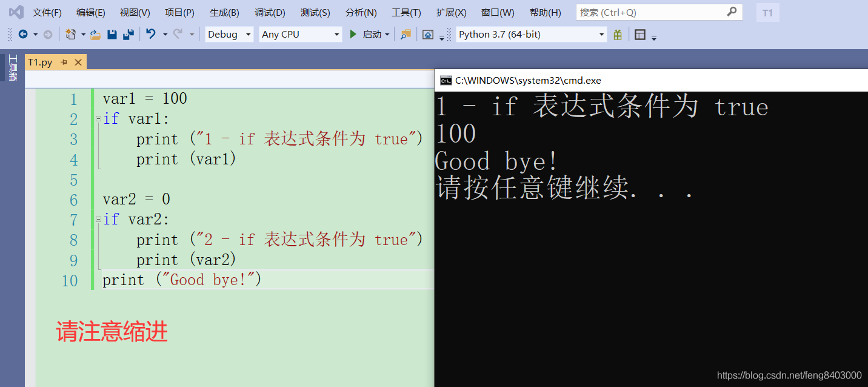This screenshot has width=868, height=387.
Task: Click the Undo icon
Action: [x=150, y=35]
